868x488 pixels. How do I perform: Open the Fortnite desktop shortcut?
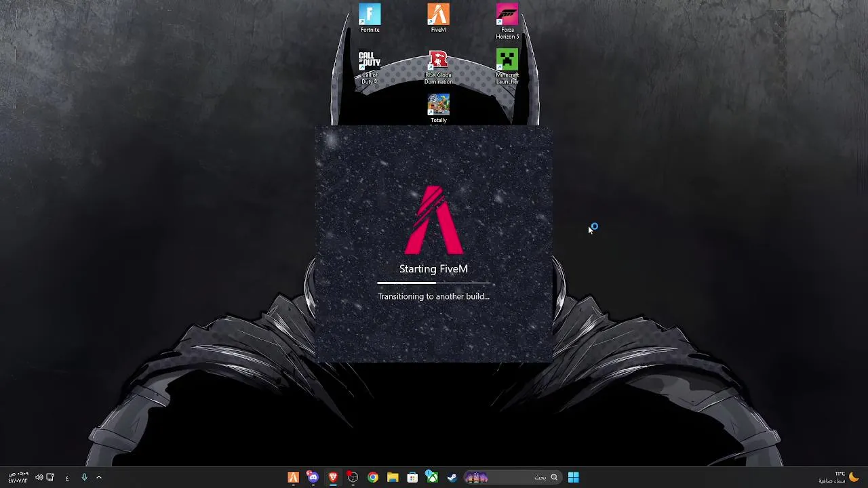tap(370, 18)
